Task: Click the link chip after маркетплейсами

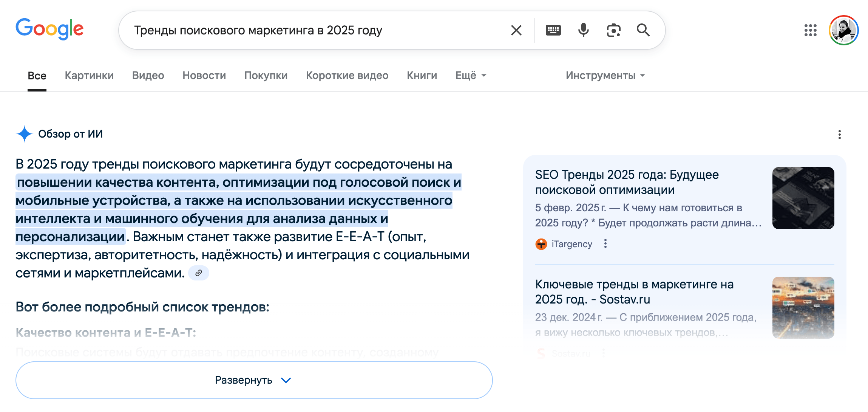Action: pos(199,273)
